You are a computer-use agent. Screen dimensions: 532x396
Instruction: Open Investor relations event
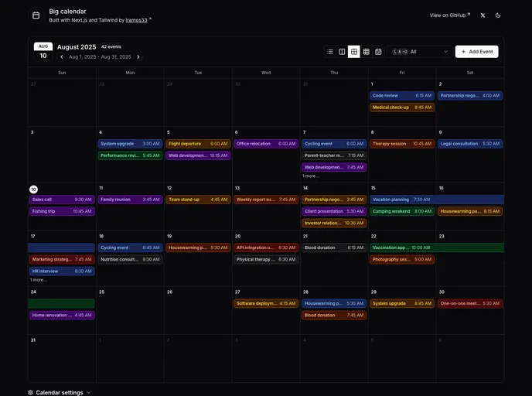(334, 223)
